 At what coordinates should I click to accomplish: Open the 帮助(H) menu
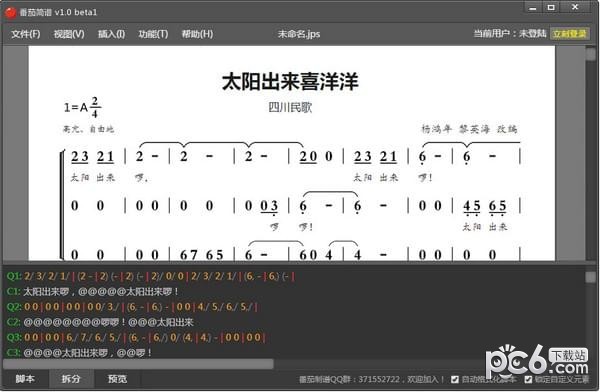(x=197, y=34)
